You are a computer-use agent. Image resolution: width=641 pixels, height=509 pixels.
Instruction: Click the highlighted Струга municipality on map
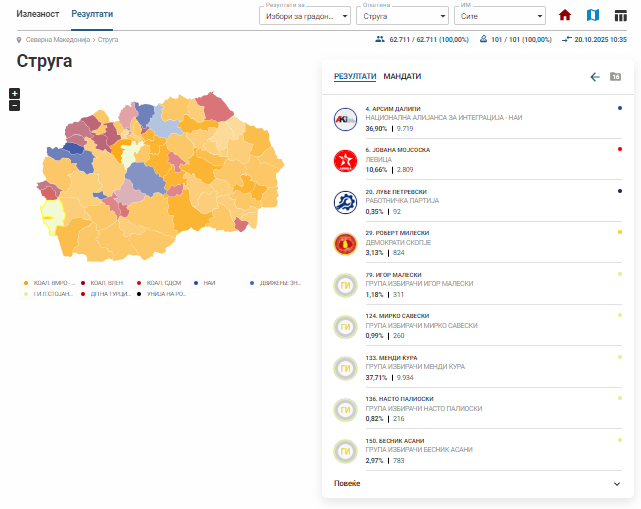coord(49,213)
